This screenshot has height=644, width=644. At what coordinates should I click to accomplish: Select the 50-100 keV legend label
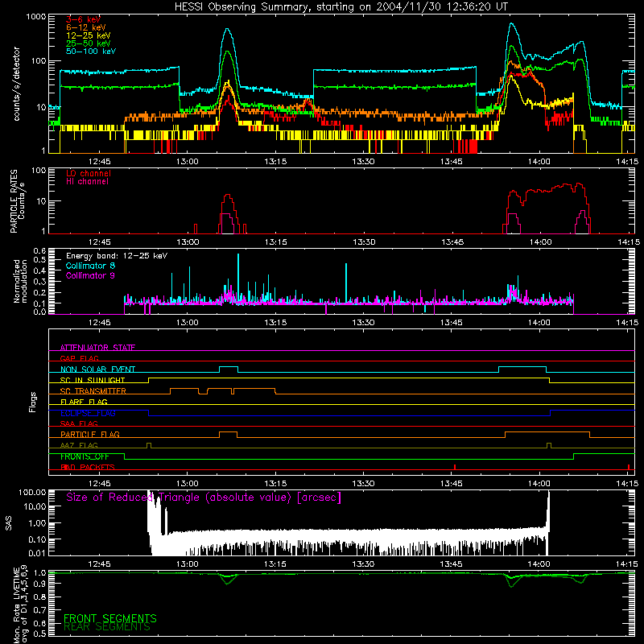coord(91,51)
